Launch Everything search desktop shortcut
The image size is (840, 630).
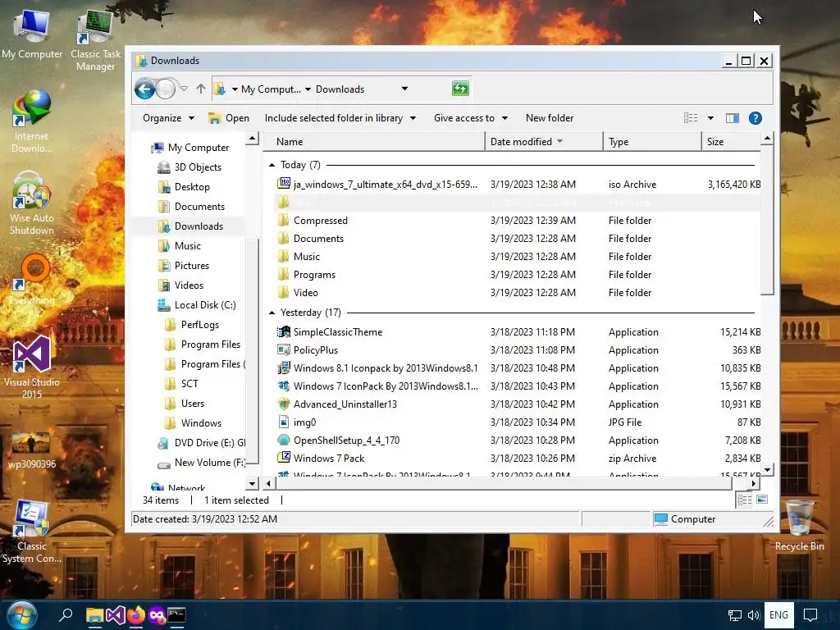[32, 280]
